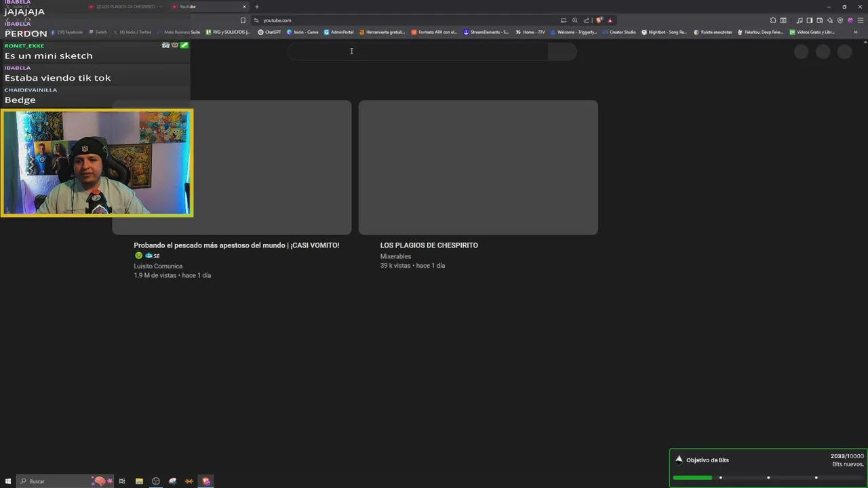Open the Windows Start menu
The height and width of the screenshot is (488, 868).
point(8,481)
